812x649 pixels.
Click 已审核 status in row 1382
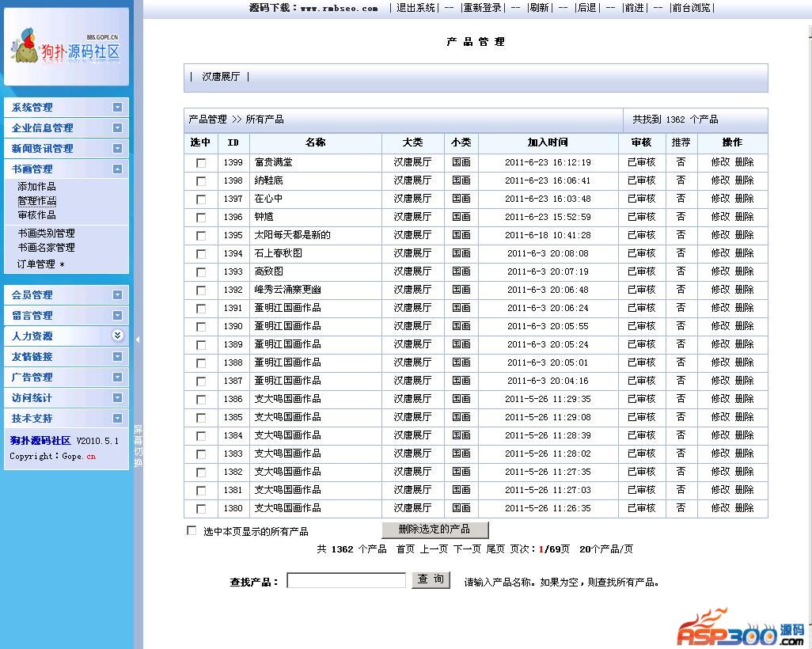point(642,472)
